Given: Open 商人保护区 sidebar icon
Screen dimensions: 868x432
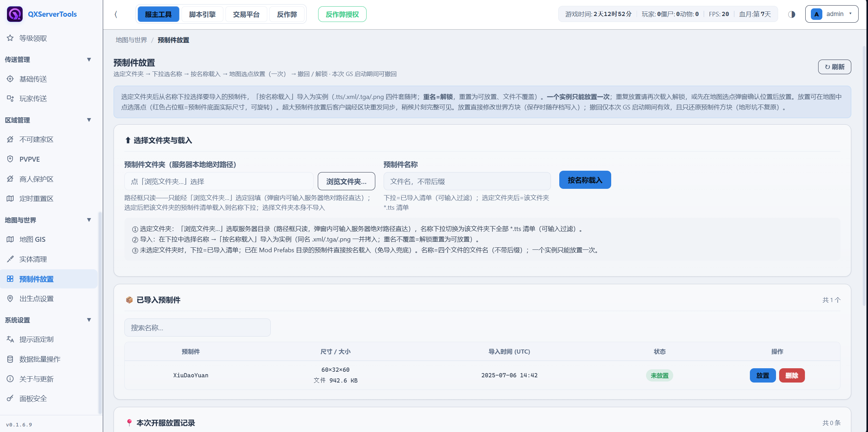Looking at the screenshot, I should pos(10,179).
